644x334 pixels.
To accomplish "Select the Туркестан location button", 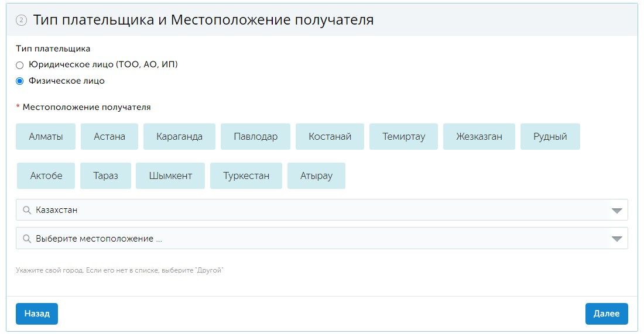I will [x=246, y=175].
